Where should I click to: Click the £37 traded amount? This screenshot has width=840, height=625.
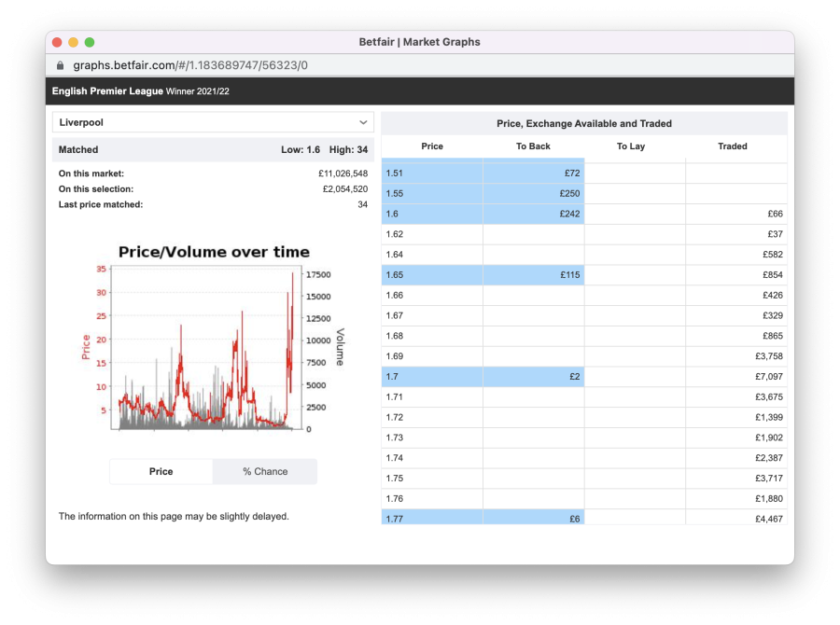pos(776,234)
